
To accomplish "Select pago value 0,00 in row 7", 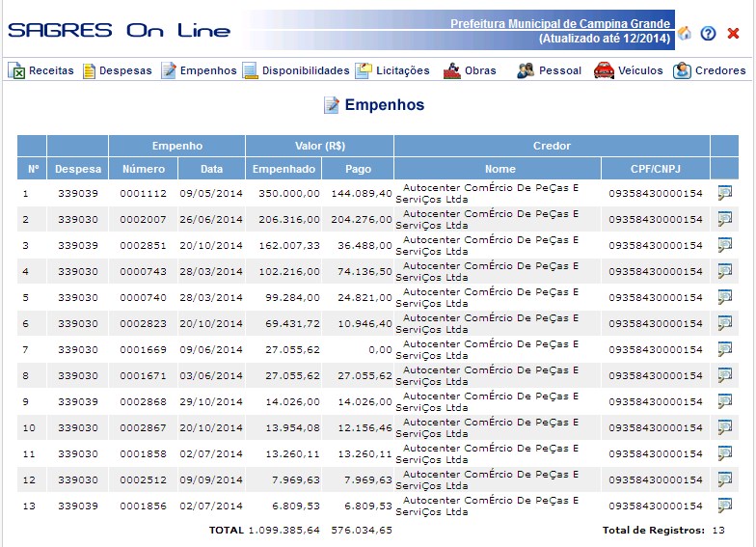I will click(x=380, y=349).
